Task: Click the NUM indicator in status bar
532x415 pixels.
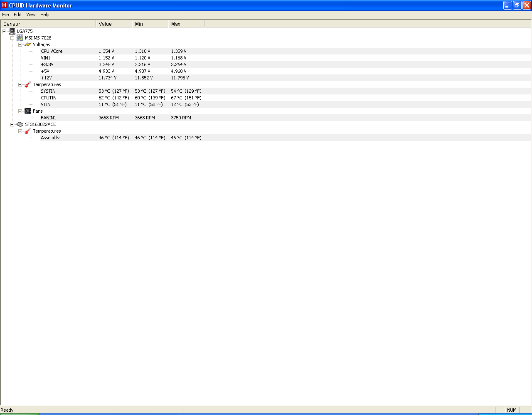Action: [x=512, y=410]
